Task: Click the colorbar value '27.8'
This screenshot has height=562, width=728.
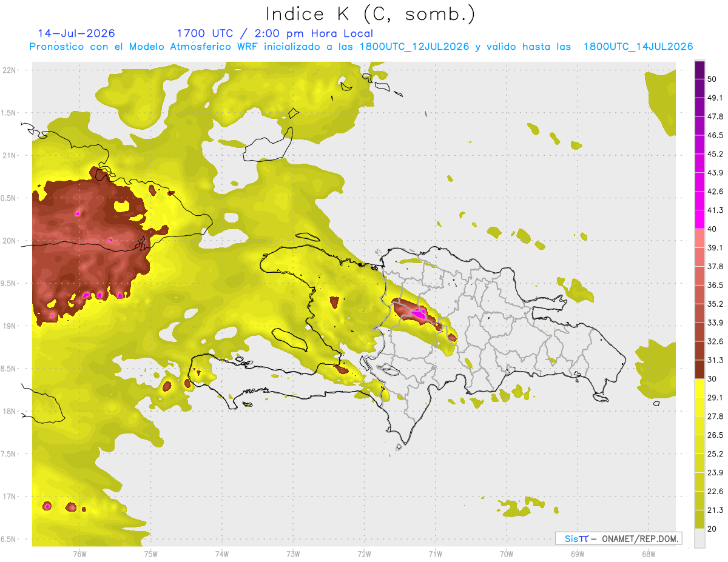Action: [715, 416]
